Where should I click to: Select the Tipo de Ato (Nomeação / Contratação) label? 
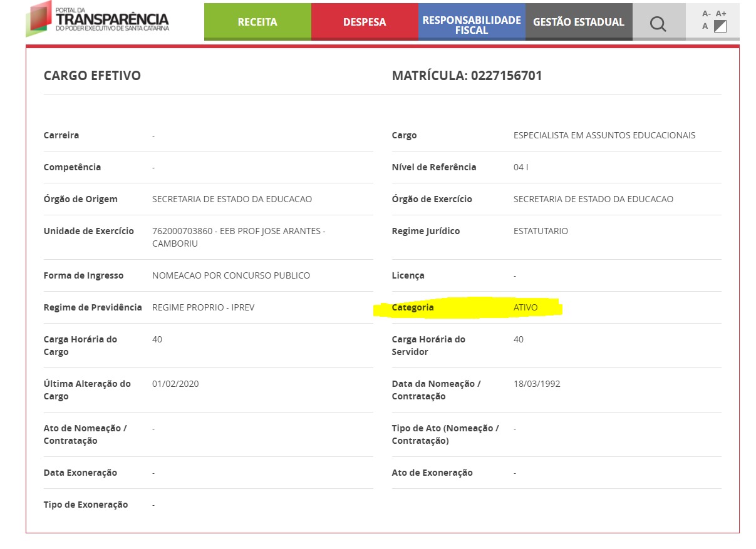[445, 434]
